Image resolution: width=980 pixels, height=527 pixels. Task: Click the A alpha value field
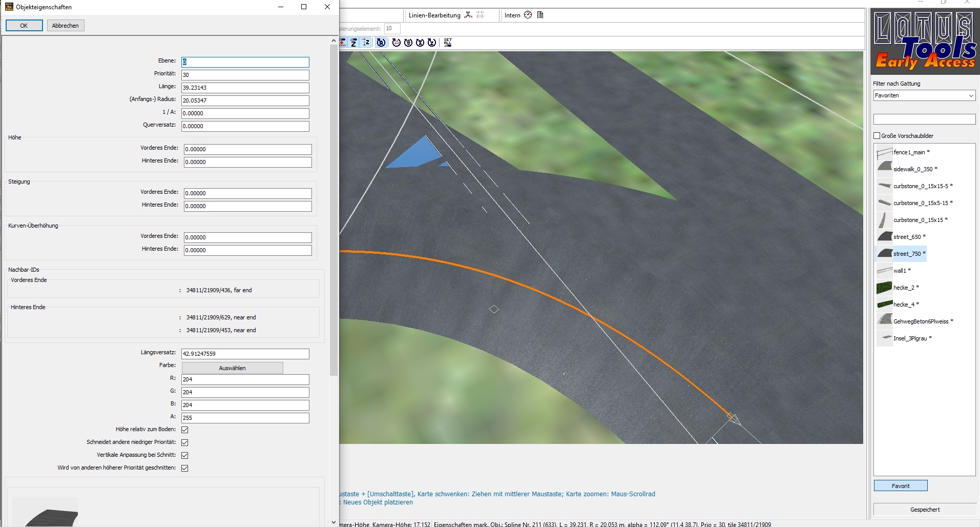245,418
